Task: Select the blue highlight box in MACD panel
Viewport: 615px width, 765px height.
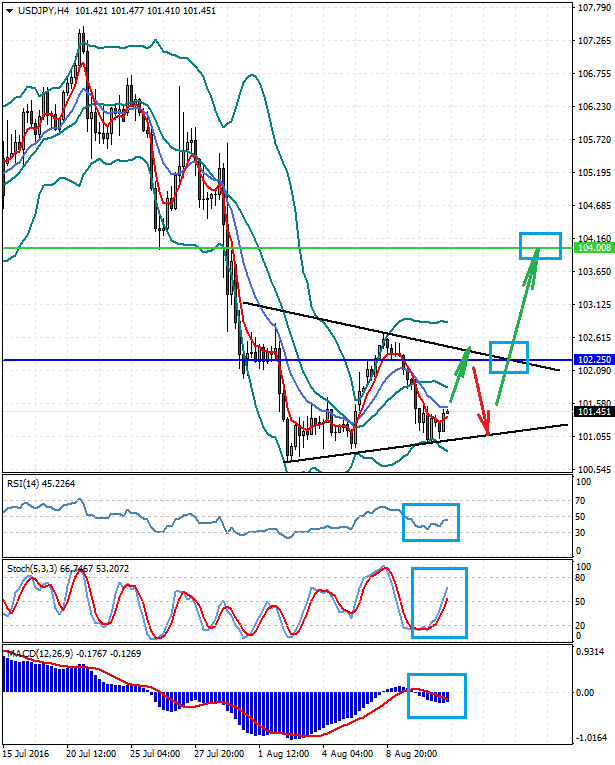Action: pyautogui.click(x=435, y=694)
